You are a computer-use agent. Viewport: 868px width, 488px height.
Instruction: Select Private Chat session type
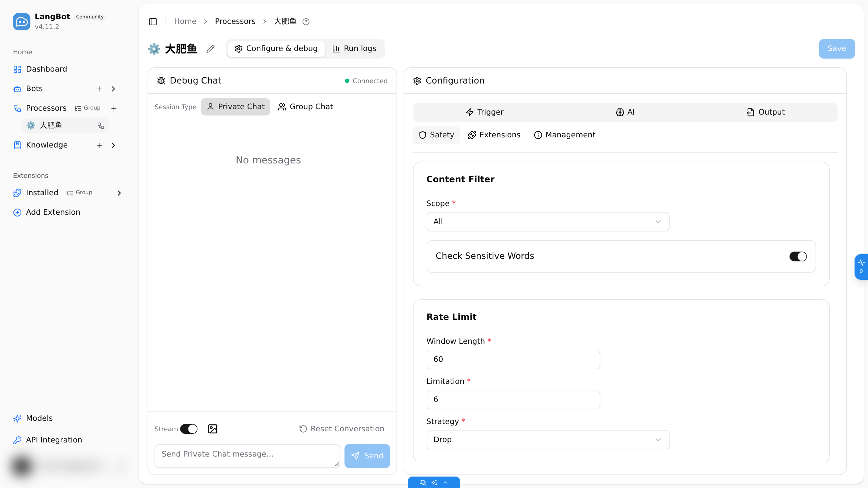(235, 107)
